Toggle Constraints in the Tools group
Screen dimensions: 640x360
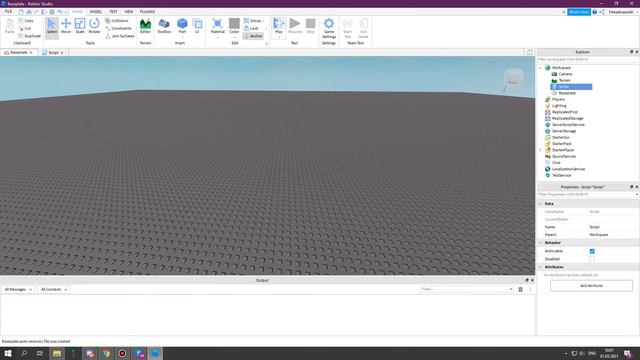pos(118,28)
